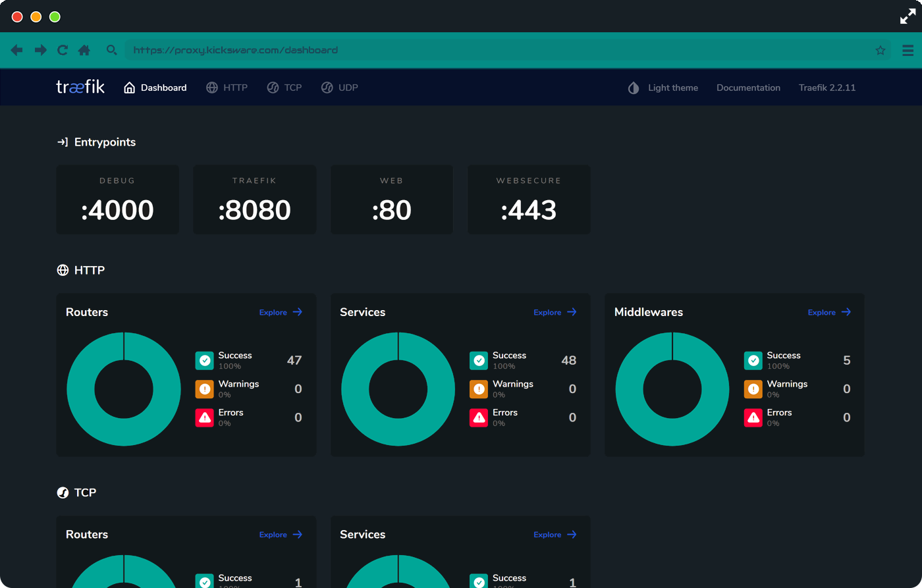Screen dimensions: 922x588
Task: Click the search magnifier icon in address bar
Action: pos(111,50)
